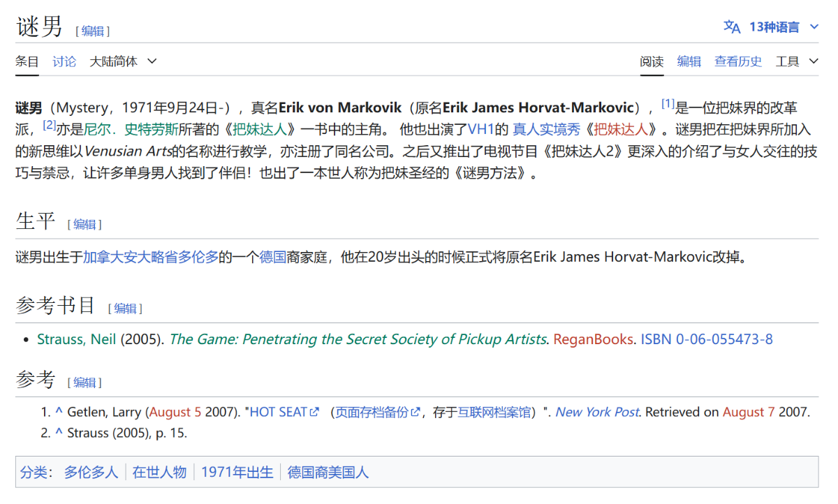838x504 pixels.
Task: Open the 多伦多 link in 生平
Action: pyautogui.click(x=198, y=257)
